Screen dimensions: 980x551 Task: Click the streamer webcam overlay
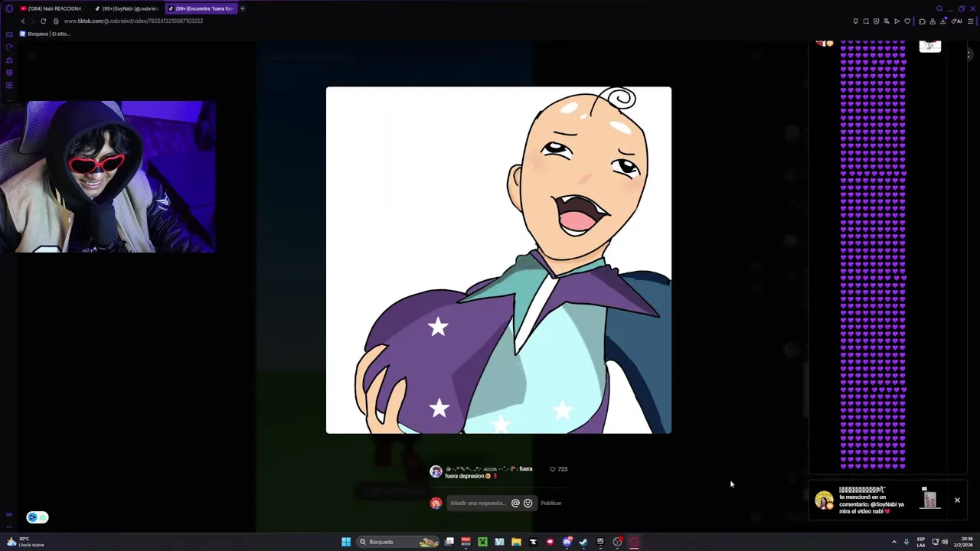click(108, 177)
